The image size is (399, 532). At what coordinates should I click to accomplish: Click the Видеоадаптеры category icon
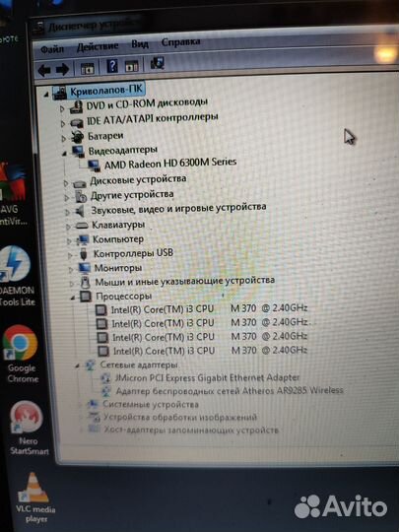click(x=79, y=152)
